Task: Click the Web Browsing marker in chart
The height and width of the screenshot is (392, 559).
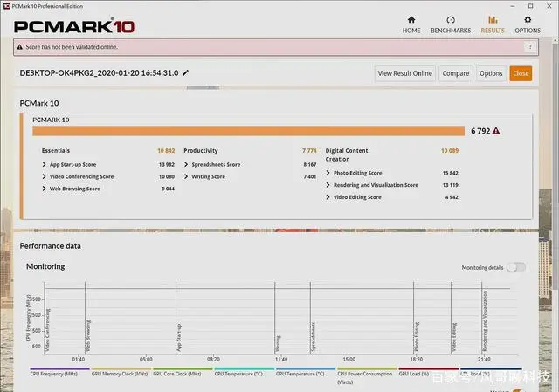Action: (x=88, y=335)
